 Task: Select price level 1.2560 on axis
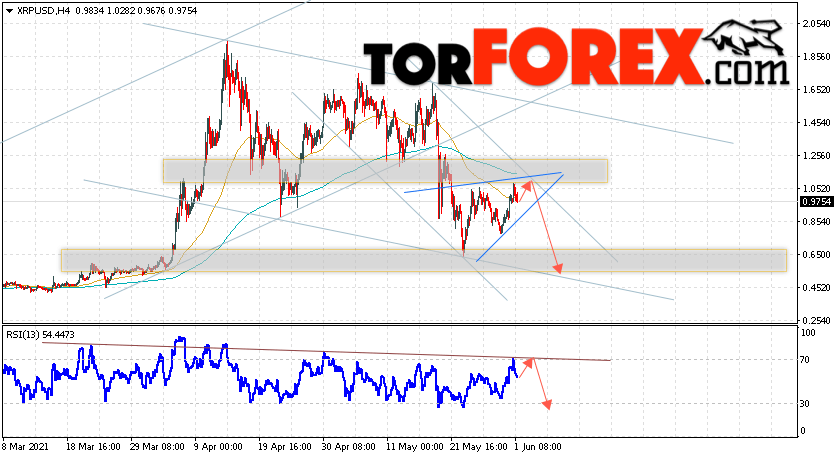pos(817,156)
